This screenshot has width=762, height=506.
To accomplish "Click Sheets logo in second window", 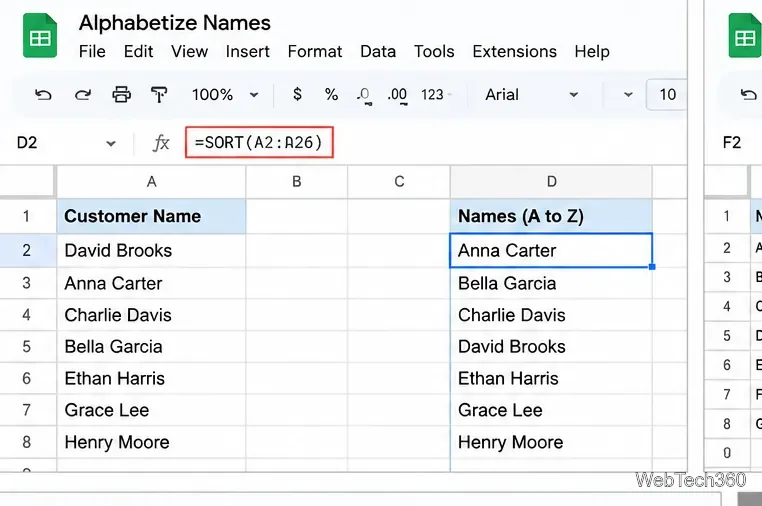I will 745,35.
